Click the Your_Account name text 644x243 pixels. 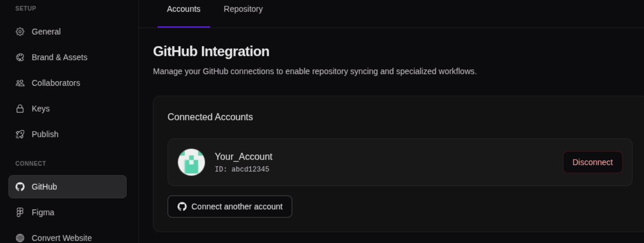click(x=243, y=157)
